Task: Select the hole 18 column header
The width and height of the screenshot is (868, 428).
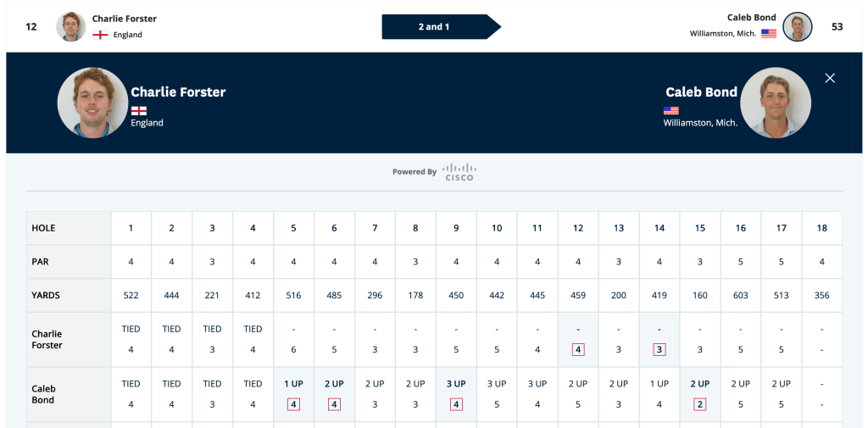Action: point(822,228)
